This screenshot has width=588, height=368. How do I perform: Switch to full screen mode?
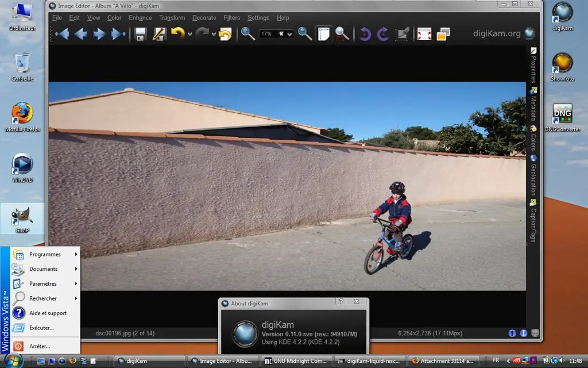(x=424, y=34)
